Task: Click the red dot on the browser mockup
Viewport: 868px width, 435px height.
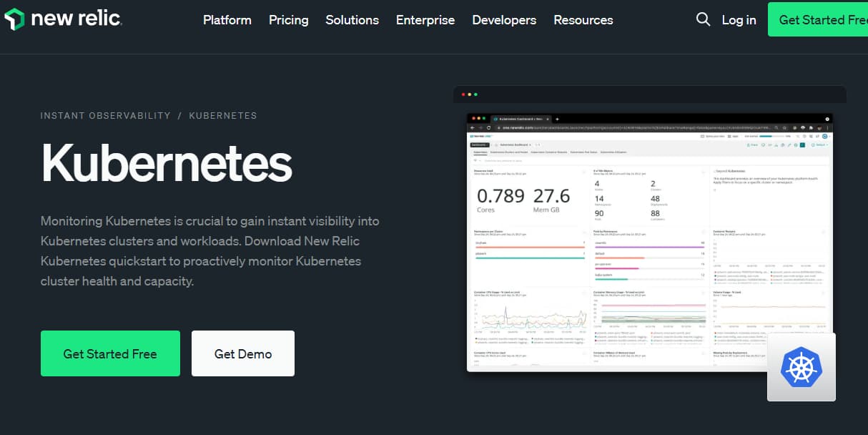Action: click(x=463, y=94)
